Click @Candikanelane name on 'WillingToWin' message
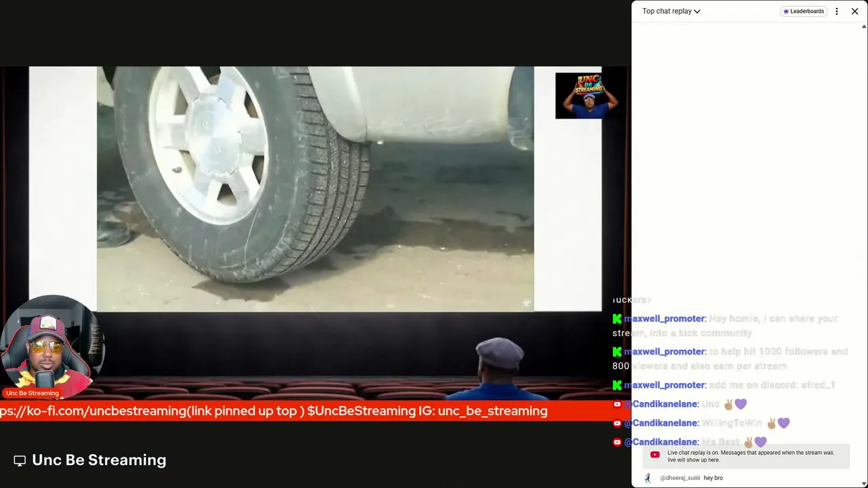Image resolution: width=868 pixels, height=488 pixels. pyautogui.click(x=661, y=423)
